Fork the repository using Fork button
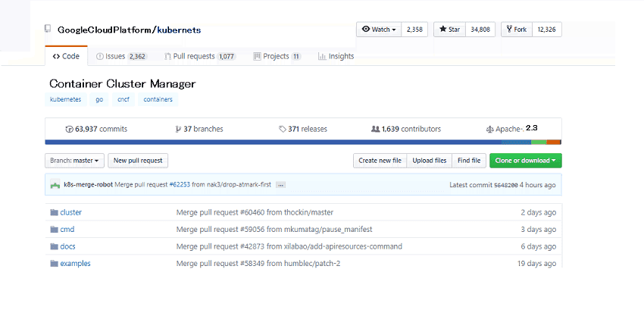The width and height of the screenshot is (644, 313). tap(517, 30)
